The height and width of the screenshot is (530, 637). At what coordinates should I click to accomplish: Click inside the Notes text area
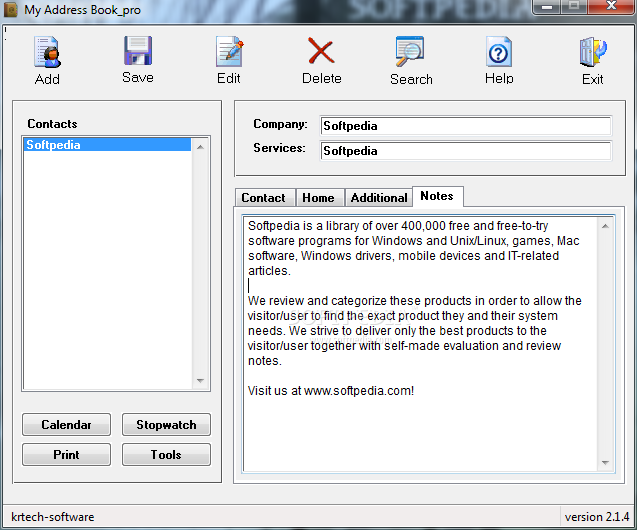420,344
